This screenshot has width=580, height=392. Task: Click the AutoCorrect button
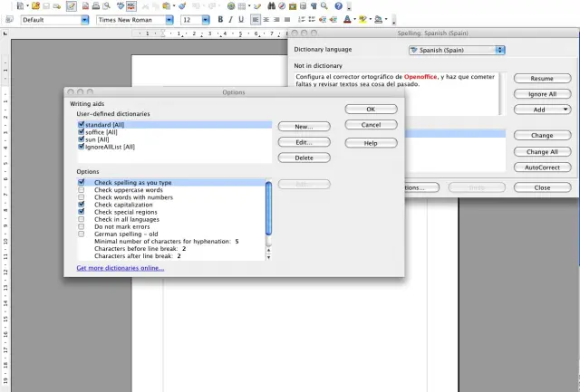542,167
